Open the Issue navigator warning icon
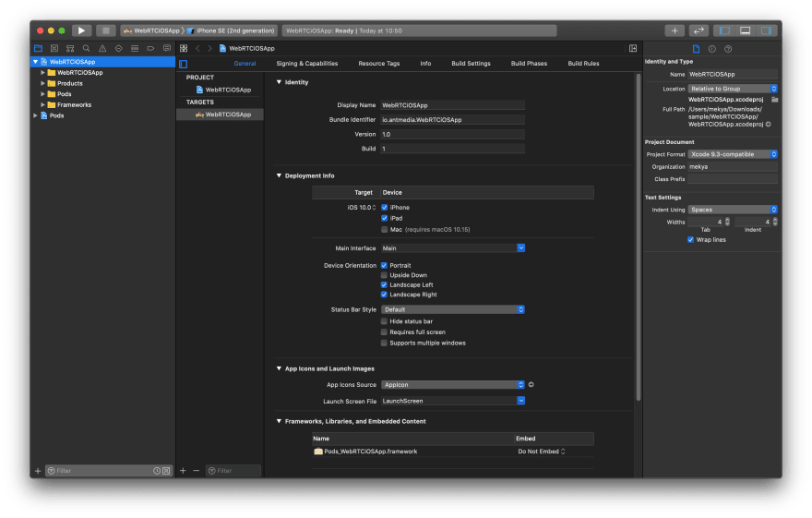 102,48
